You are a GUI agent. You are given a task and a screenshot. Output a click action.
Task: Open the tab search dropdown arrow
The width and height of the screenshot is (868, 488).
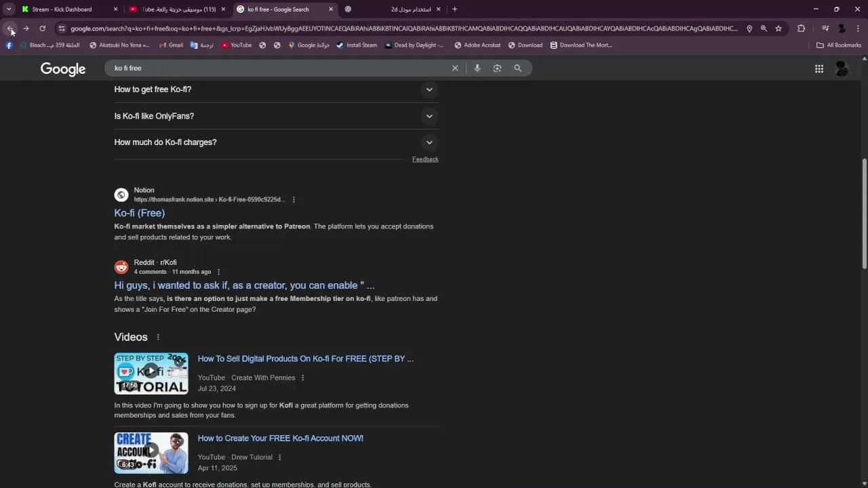[x=9, y=9]
